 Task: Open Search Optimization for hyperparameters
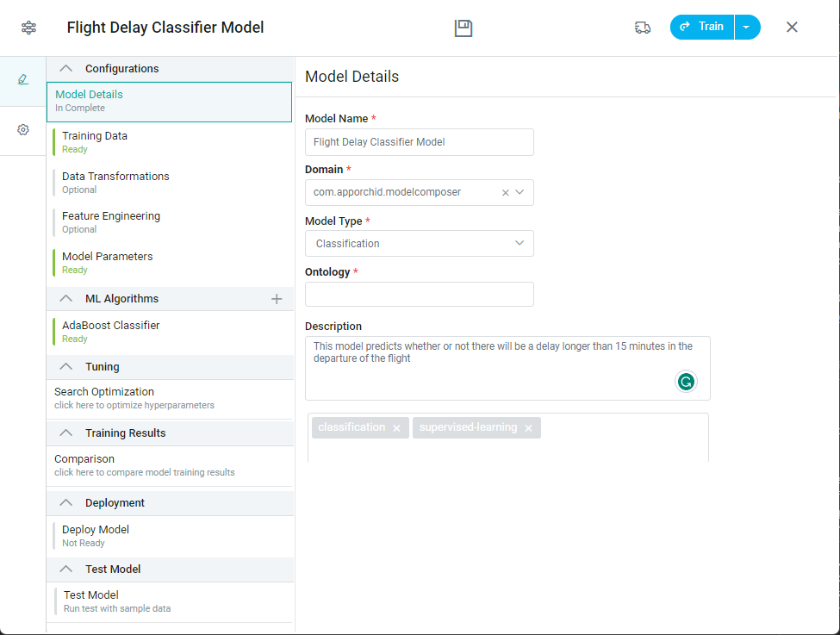(104, 397)
